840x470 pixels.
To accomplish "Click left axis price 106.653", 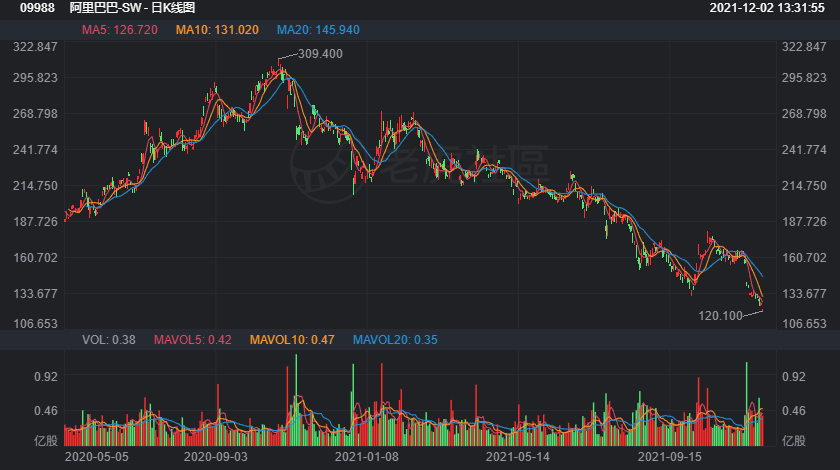I will tap(35, 324).
